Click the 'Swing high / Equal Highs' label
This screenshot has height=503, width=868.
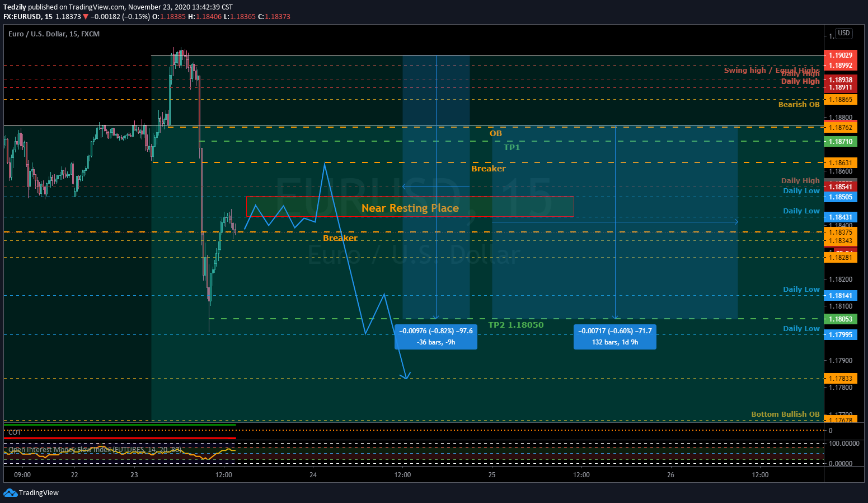771,70
